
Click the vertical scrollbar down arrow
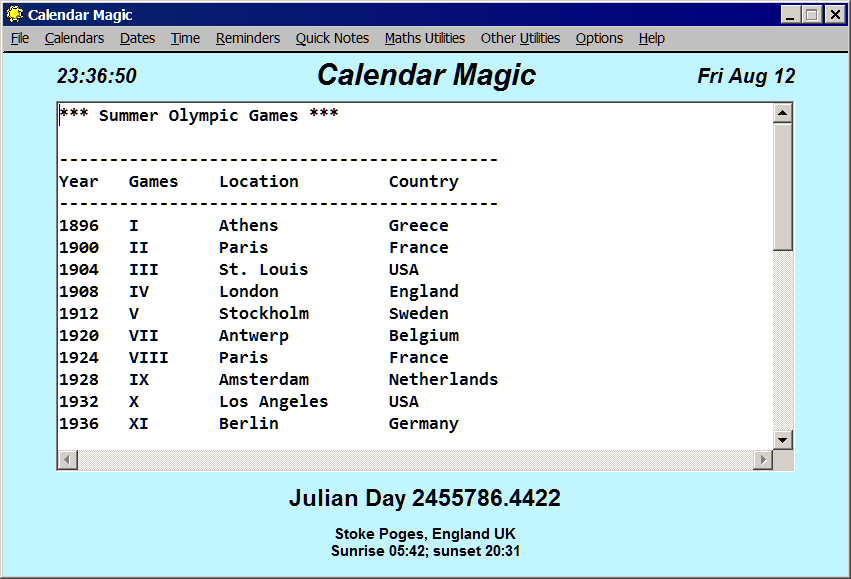(783, 440)
